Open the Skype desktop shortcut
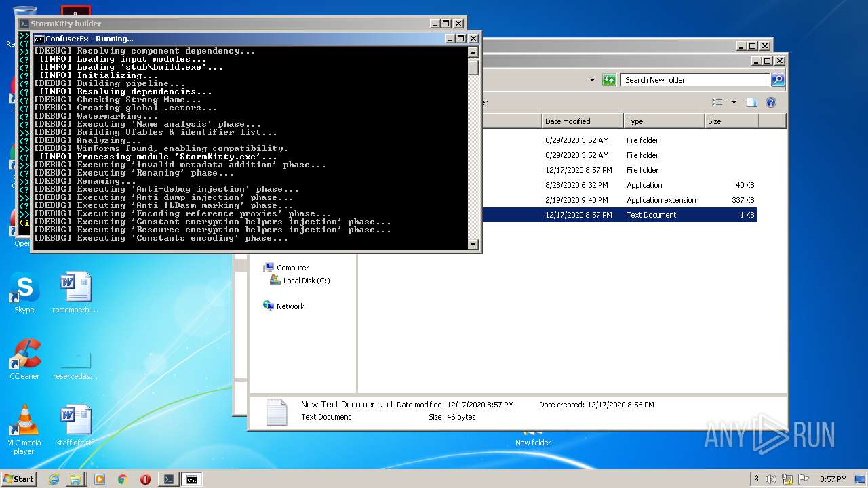 pyautogui.click(x=24, y=293)
